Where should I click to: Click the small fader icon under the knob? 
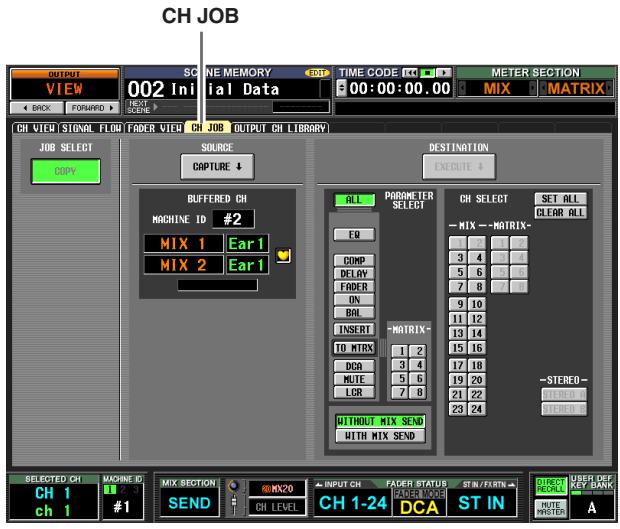coord(234,503)
